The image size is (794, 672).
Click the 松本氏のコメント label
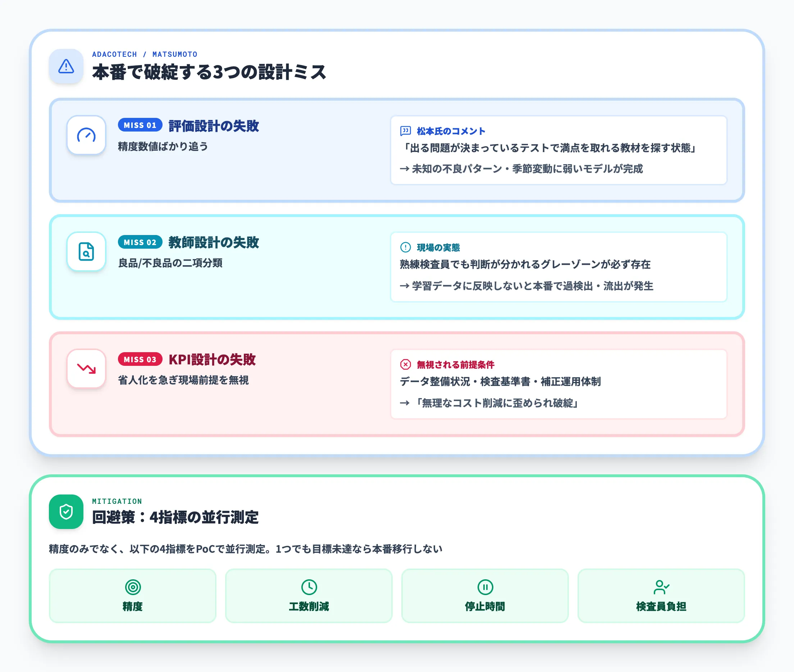click(x=451, y=131)
